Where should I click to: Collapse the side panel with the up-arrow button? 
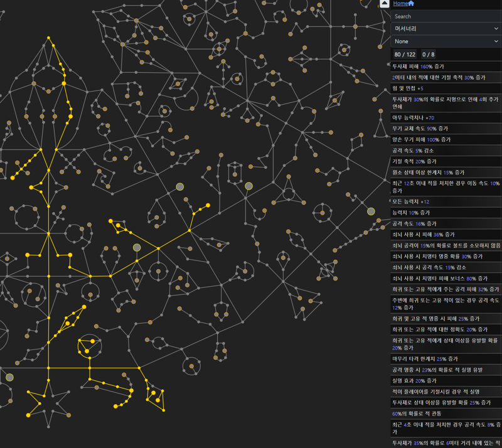click(x=384, y=4)
